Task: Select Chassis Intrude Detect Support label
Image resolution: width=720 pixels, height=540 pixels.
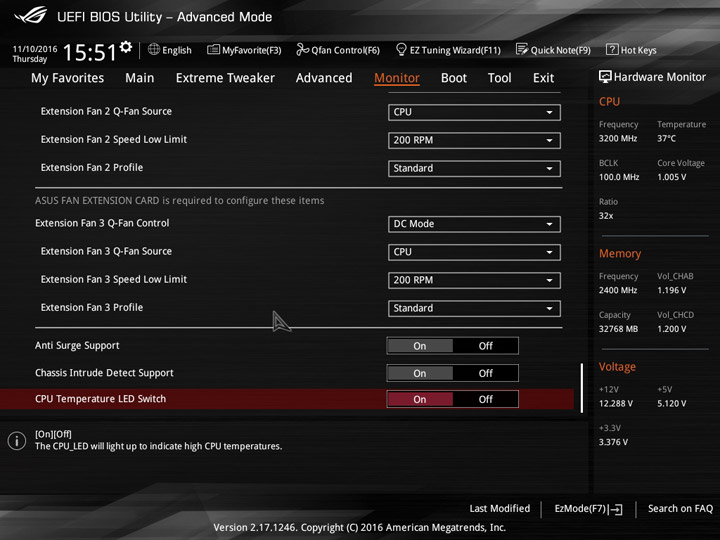Action: [104, 373]
